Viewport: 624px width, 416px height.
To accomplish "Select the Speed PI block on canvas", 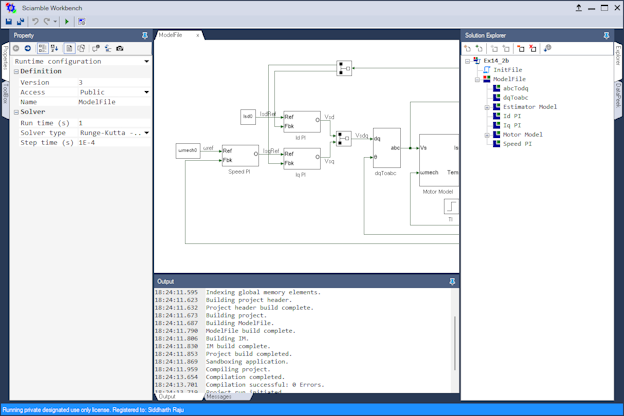I will click(x=240, y=156).
